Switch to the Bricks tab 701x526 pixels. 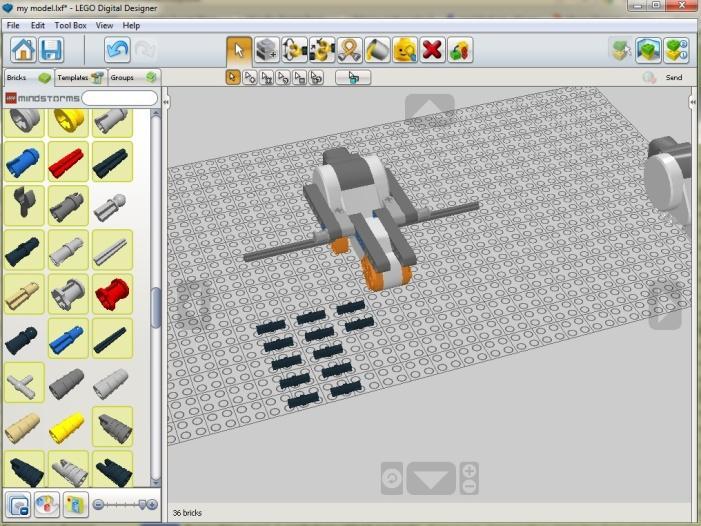[x=29, y=78]
